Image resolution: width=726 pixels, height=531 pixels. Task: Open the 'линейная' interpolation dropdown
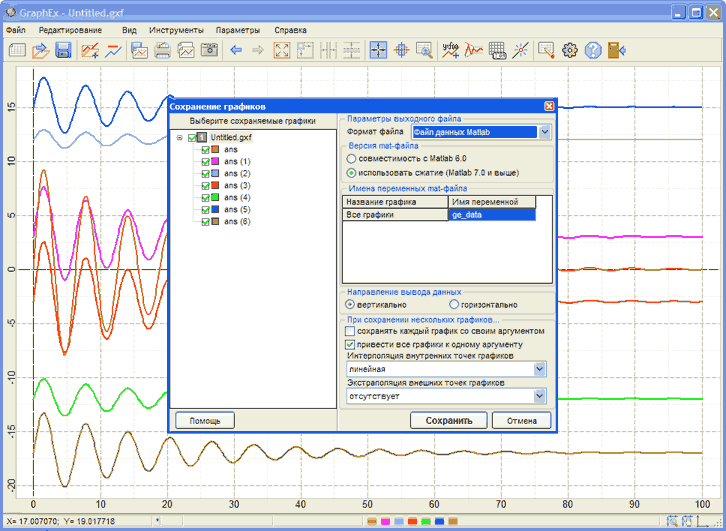click(x=540, y=370)
